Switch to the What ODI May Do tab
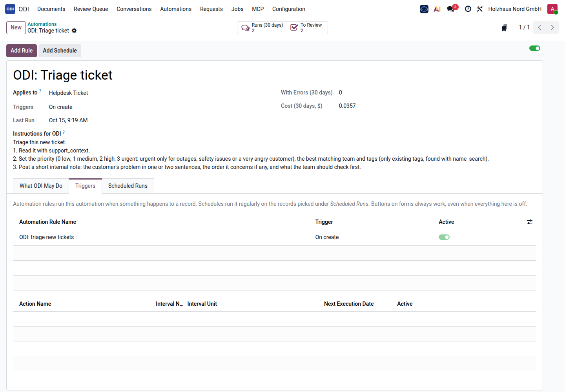 (41, 186)
